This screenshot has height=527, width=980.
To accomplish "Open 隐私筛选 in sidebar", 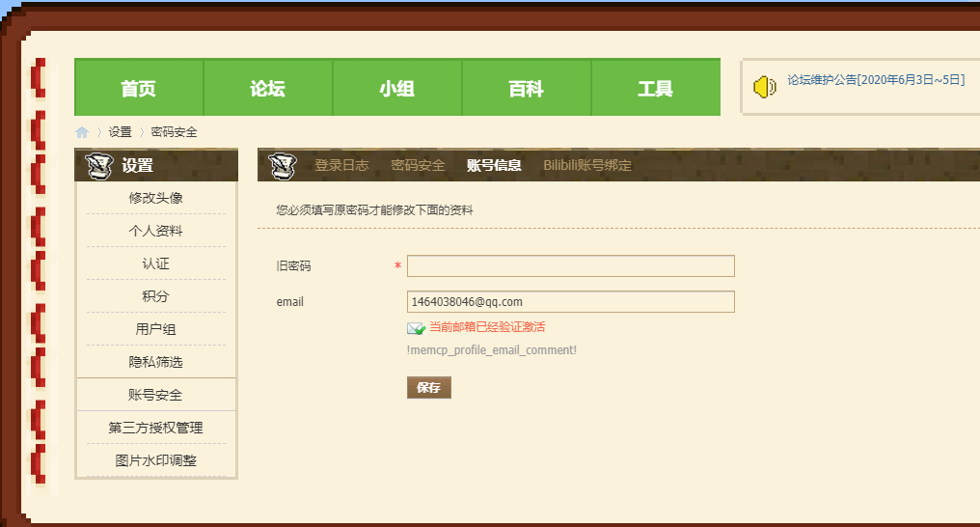I will pyautogui.click(x=155, y=362).
